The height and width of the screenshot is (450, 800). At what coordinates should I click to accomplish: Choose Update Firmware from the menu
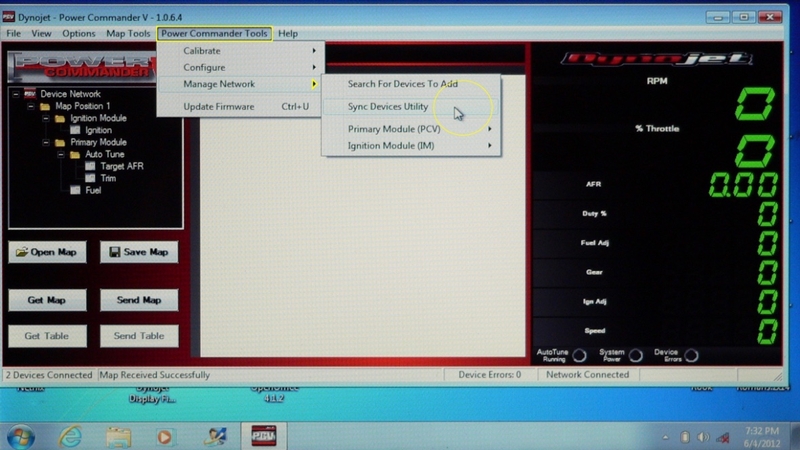(x=219, y=106)
